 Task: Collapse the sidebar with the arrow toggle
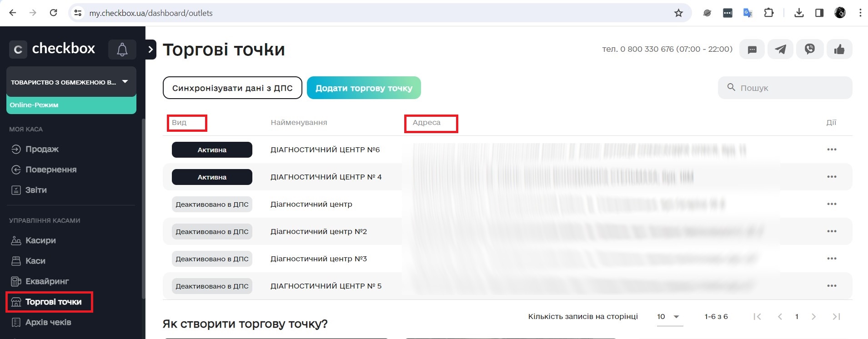[x=151, y=50]
